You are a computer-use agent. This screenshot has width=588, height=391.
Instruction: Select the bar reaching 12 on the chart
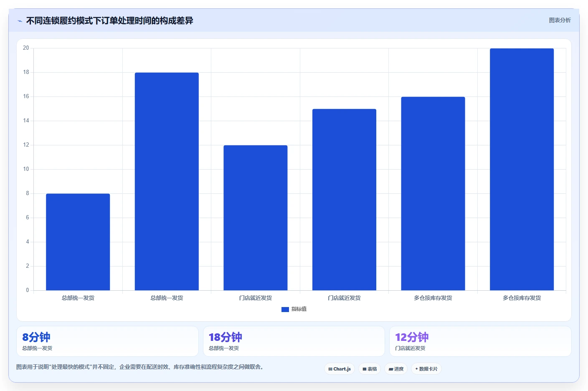pos(256,218)
